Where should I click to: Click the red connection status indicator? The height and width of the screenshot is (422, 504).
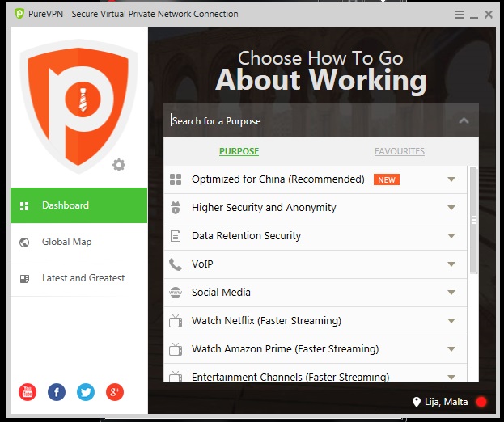pyautogui.click(x=481, y=402)
